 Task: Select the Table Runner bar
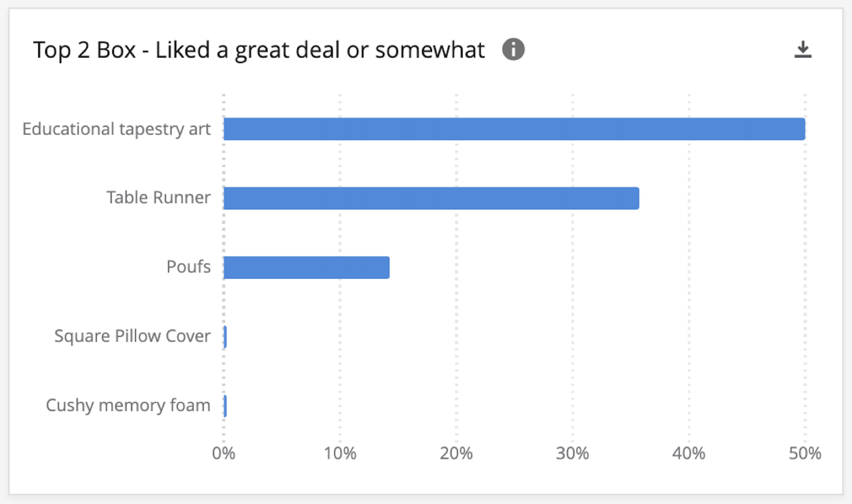pyautogui.click(x=431, y=197)
